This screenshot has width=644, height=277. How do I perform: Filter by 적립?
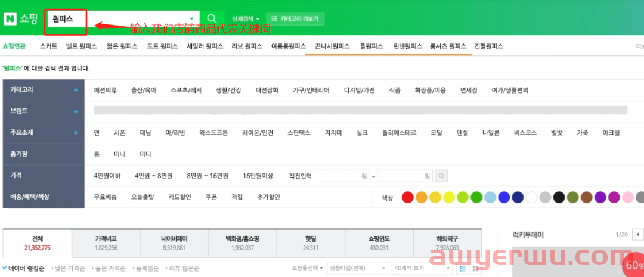tap(237, 197)
